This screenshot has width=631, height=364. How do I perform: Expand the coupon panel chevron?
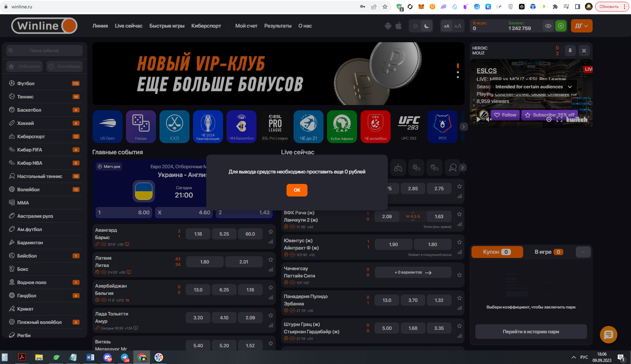[583, 252]
